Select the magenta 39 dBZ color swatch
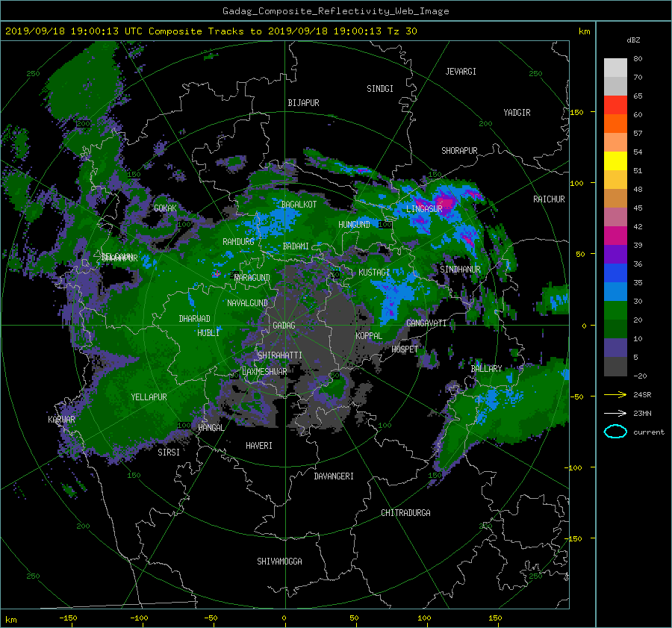 coord(615,235)
